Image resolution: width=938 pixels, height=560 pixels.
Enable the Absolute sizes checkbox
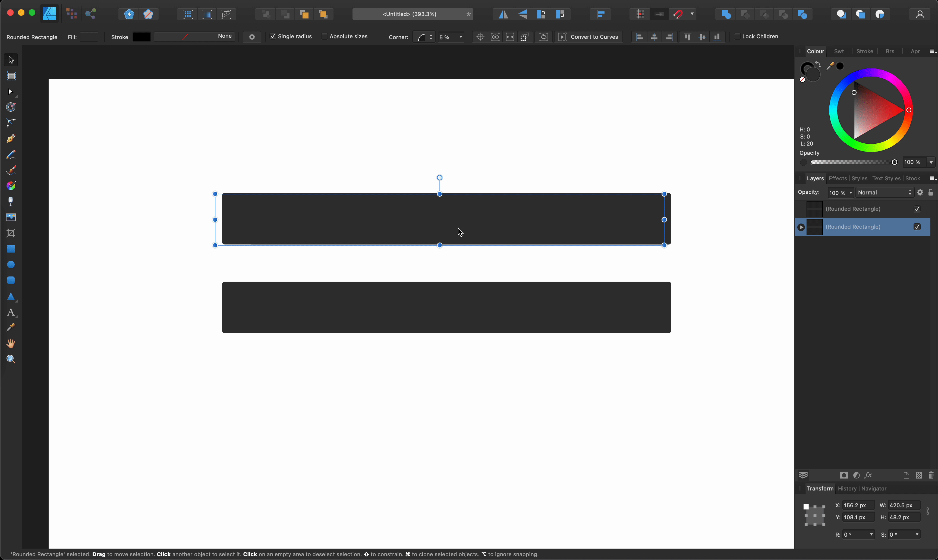point(324,36)
